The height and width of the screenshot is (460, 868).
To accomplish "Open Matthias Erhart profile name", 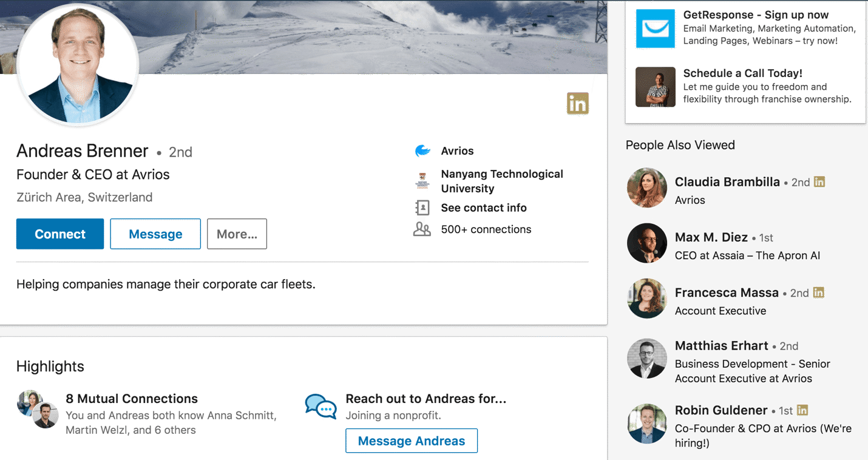I will (722, 345).
